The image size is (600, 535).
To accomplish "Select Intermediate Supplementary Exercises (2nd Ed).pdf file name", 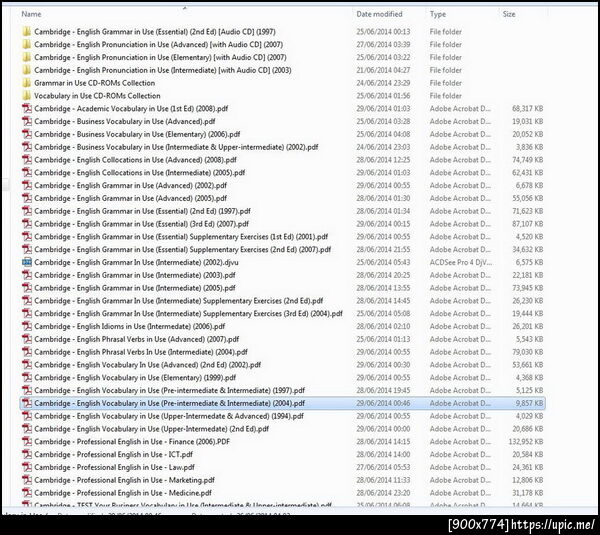I will click(x=179, y=301).
